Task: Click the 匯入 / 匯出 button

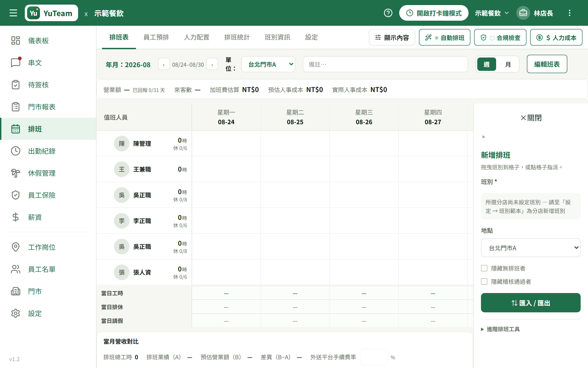Action: tap(531, 303)
